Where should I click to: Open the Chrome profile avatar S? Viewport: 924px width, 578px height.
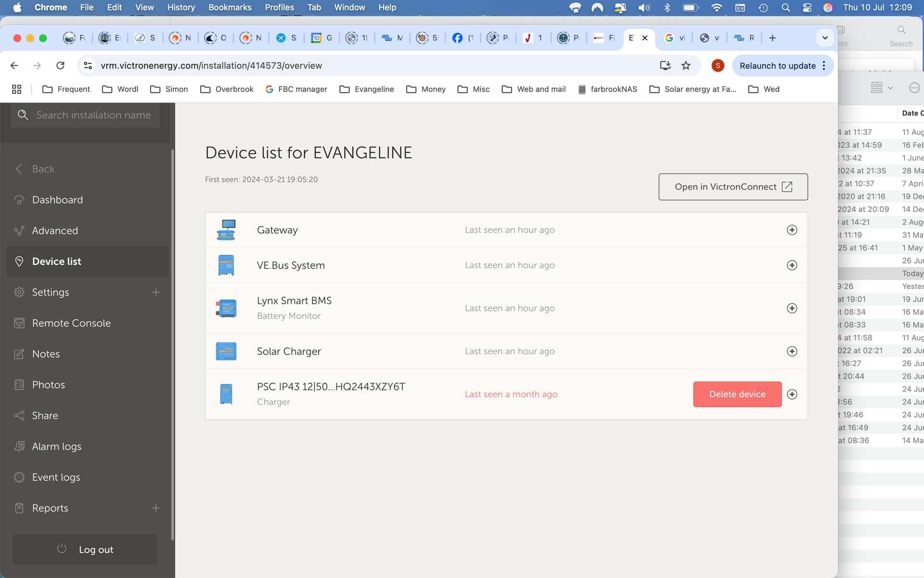pyautogui.click(x=718, y=66)
